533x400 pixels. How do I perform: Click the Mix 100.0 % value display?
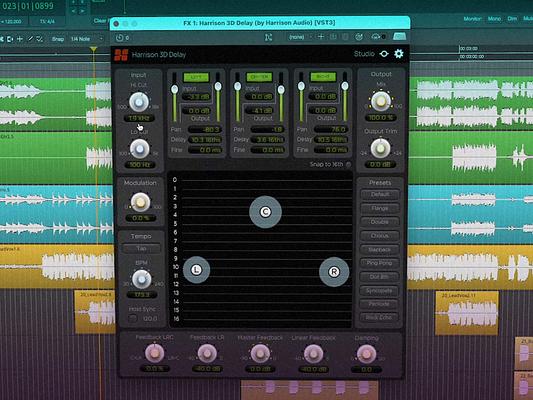point(380,118)
